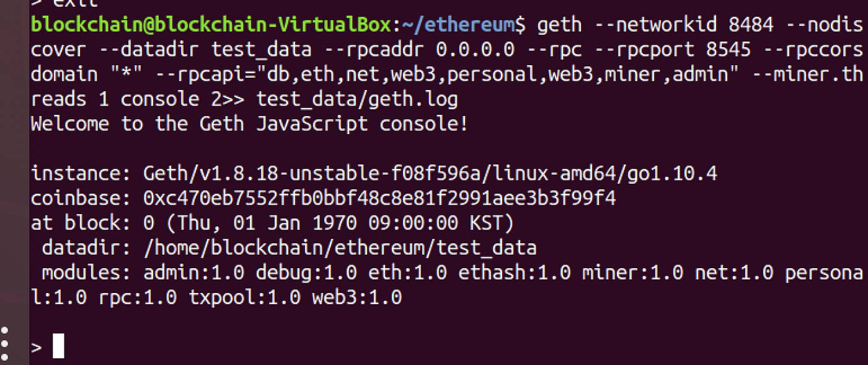This screenshot has width=868, height=365.
Task: Click the datadir path /home/blockchain/ethereum/test_data
Action: pyautogui.click(x=340, y=248)
